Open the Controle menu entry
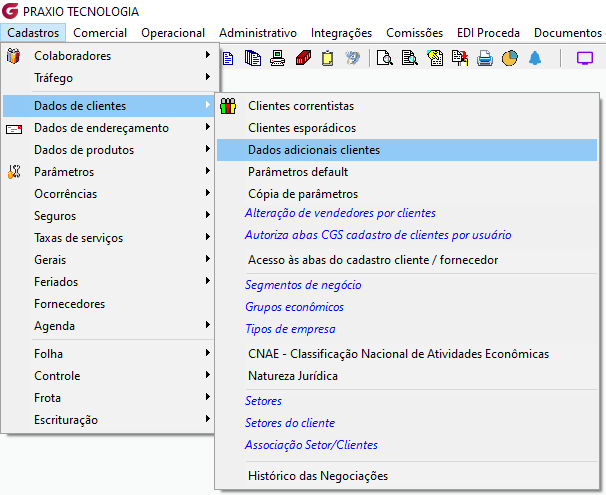 coord(109,376)
